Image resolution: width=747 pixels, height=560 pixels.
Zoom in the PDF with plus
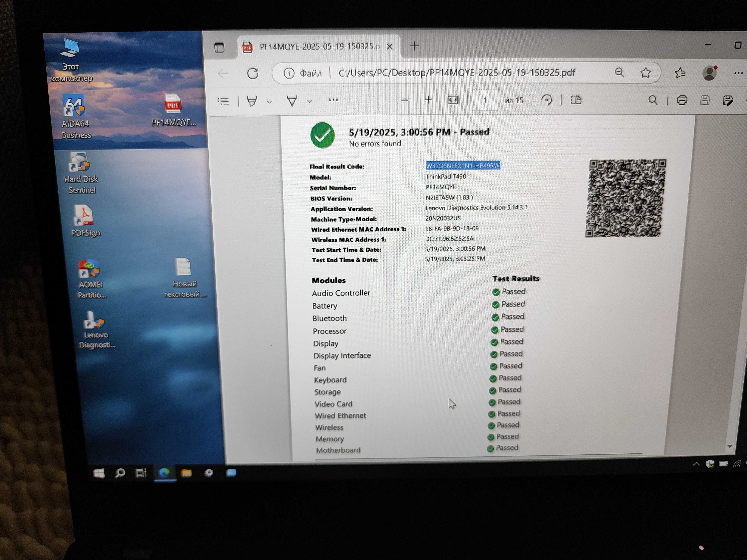(428, 99)
